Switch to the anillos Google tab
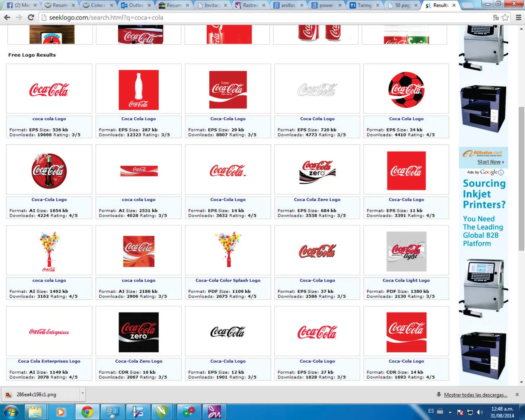 pyautogui.click(x=288, y=5)
